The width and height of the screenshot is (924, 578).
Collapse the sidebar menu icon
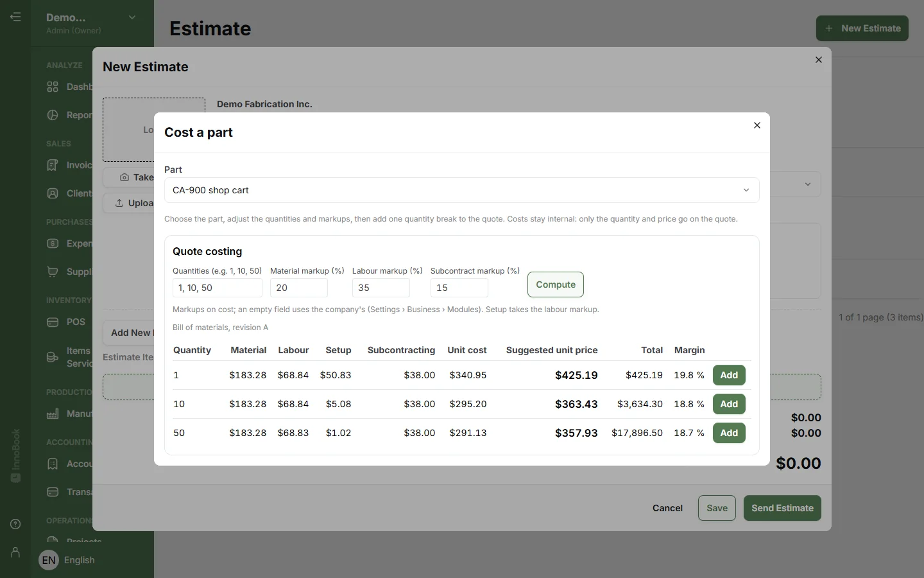coord(15,17)
